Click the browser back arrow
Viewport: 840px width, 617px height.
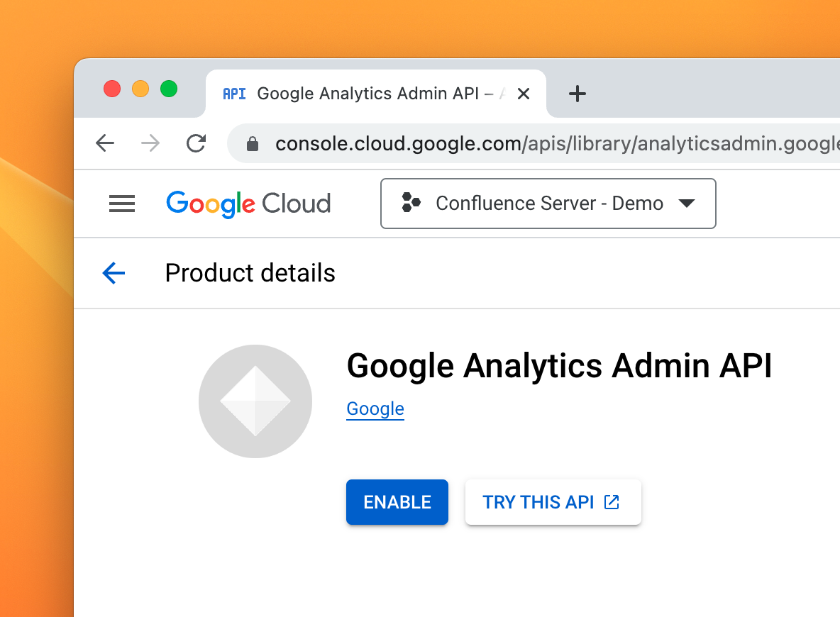105,144
